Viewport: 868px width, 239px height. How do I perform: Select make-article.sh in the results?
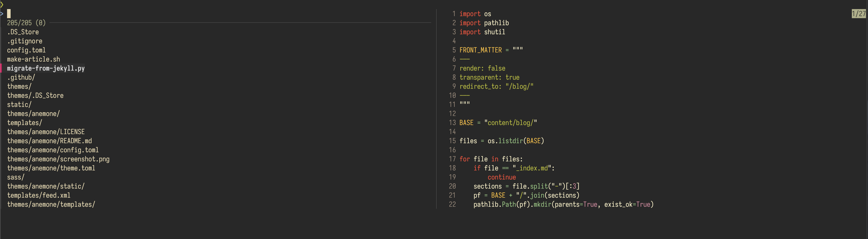[34, 59]
